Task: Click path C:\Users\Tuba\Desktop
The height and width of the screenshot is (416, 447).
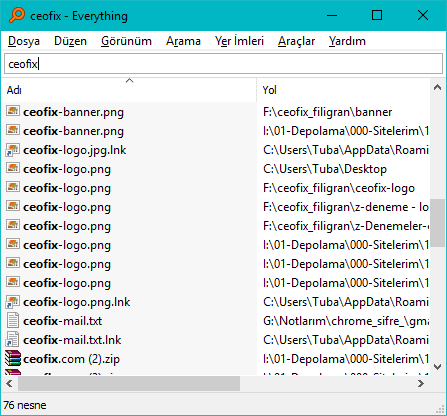Action: [x=325, y=169]
